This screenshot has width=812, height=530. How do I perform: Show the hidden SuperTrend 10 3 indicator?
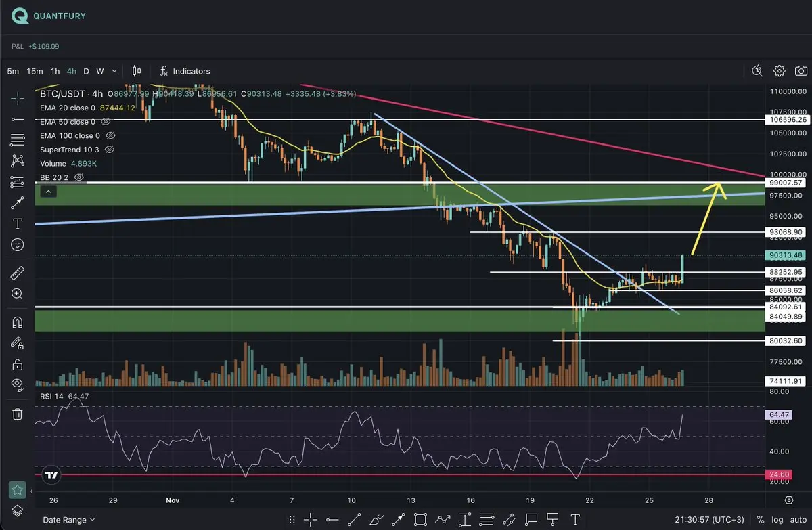point(110,150)
